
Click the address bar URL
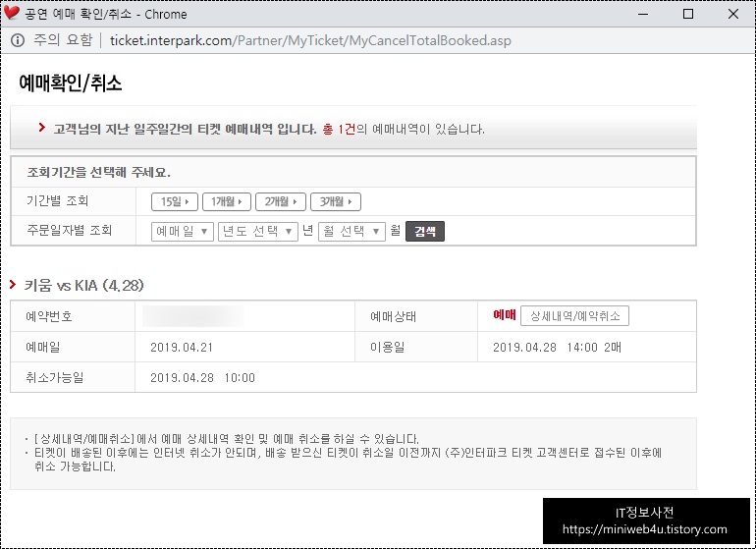(310, 40)
